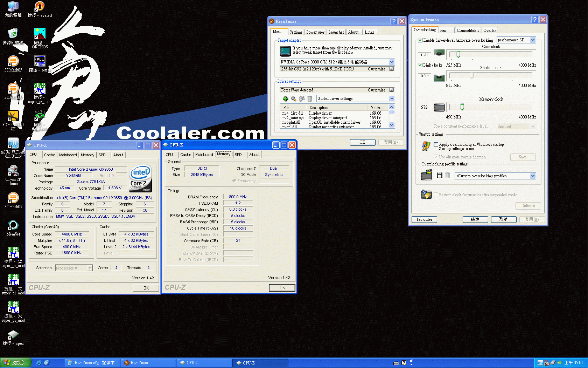
Task: Click the Core clock 650 value field
Action: click(x=425, y=55)
